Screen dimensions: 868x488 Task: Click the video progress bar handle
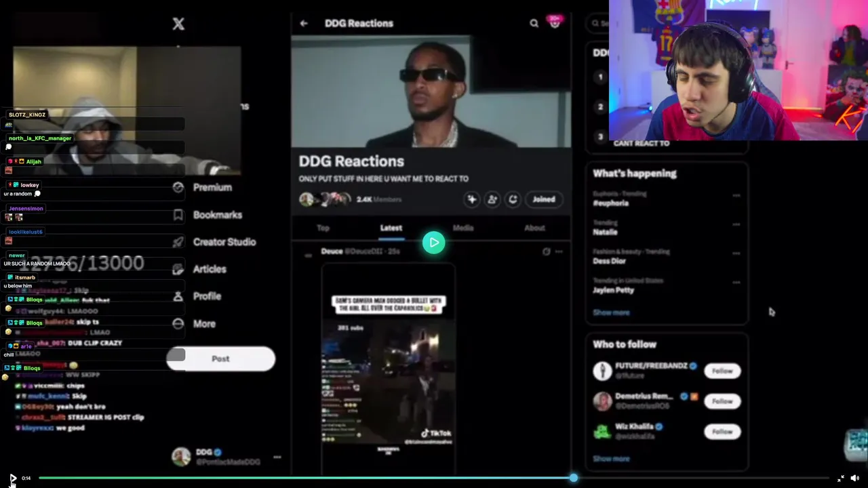point(574,478)
